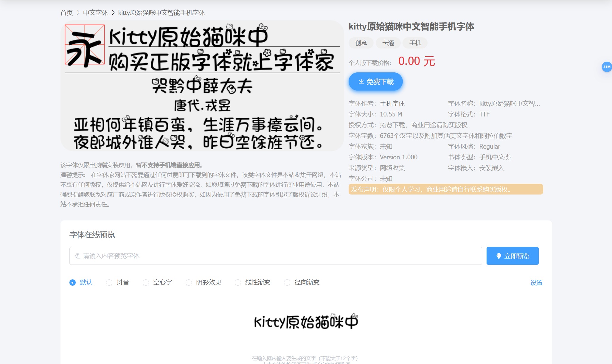
Task: Open the 卡通 tag
Action: (388, 43)
